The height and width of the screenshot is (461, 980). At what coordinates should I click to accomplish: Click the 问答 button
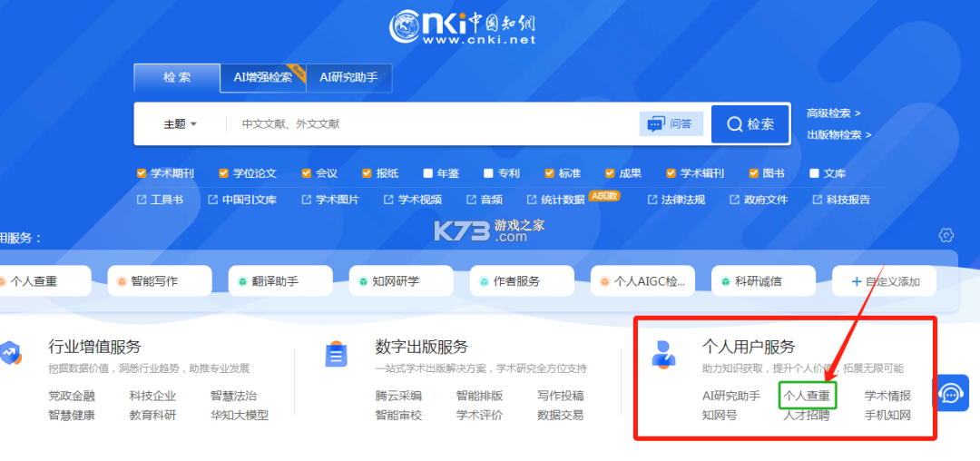point(671,123)
